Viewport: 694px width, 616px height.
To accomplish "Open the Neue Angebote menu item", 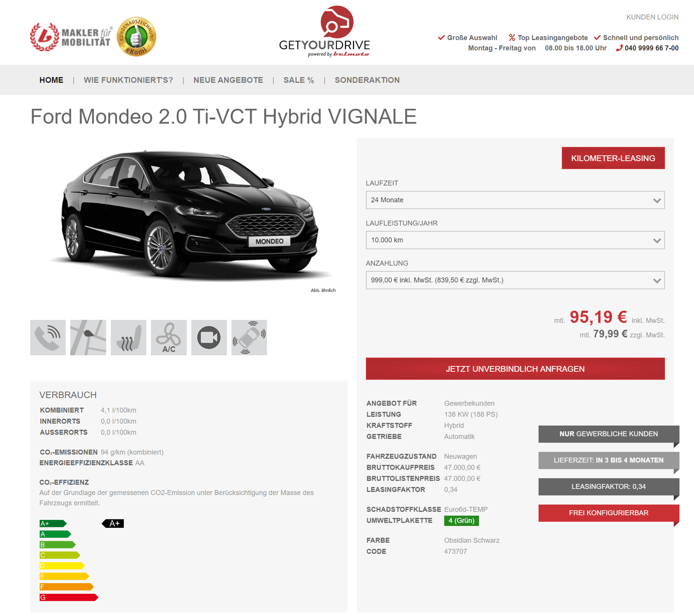I will pyautogui.click(x=228, y=80).
